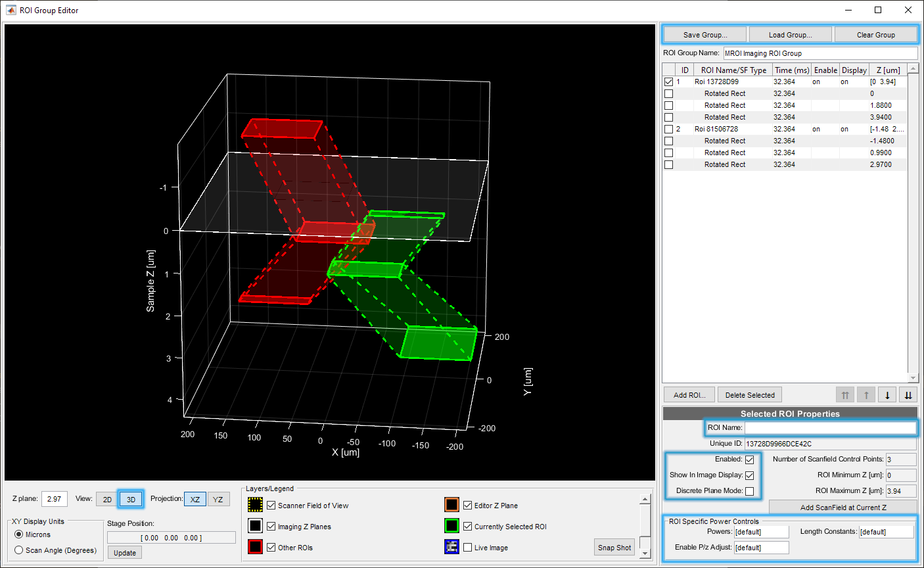Click the Scanner Field of View legend icon

tap(256, 505)
